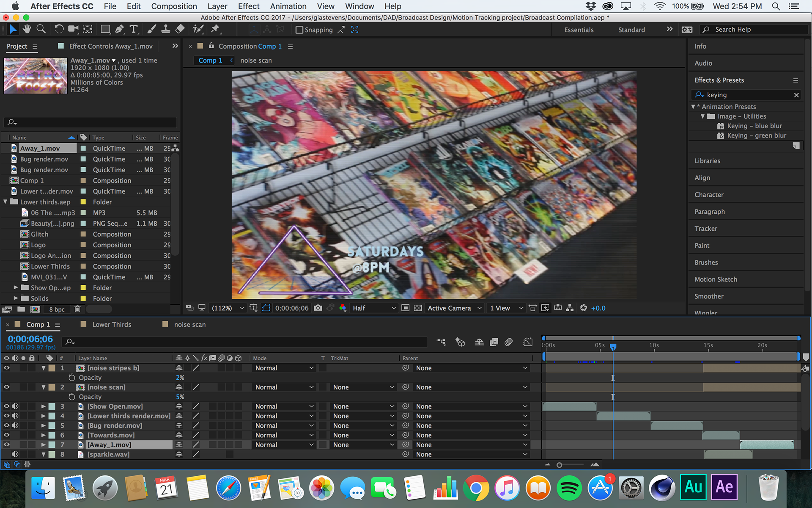Select the Rectangle shape tool
The height and width of the screenshot is (508, 812).
(x=105, y=29)
